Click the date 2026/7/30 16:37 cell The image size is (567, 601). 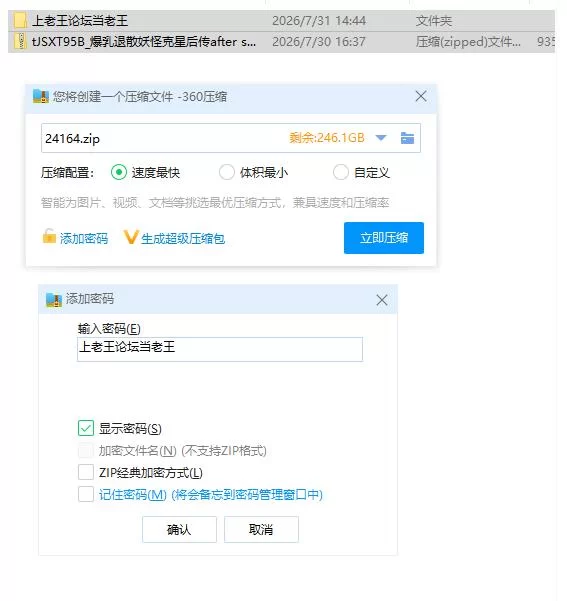coord(319,41)
